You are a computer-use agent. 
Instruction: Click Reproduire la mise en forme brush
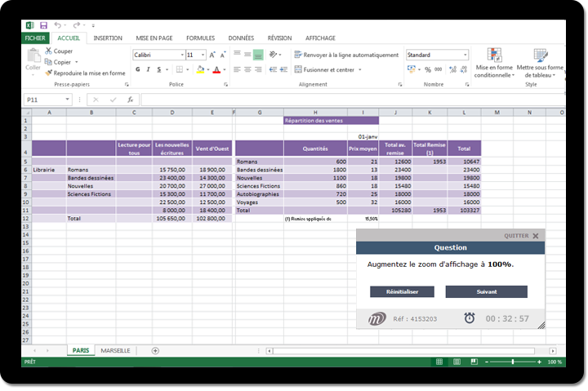tap(49, 73)
